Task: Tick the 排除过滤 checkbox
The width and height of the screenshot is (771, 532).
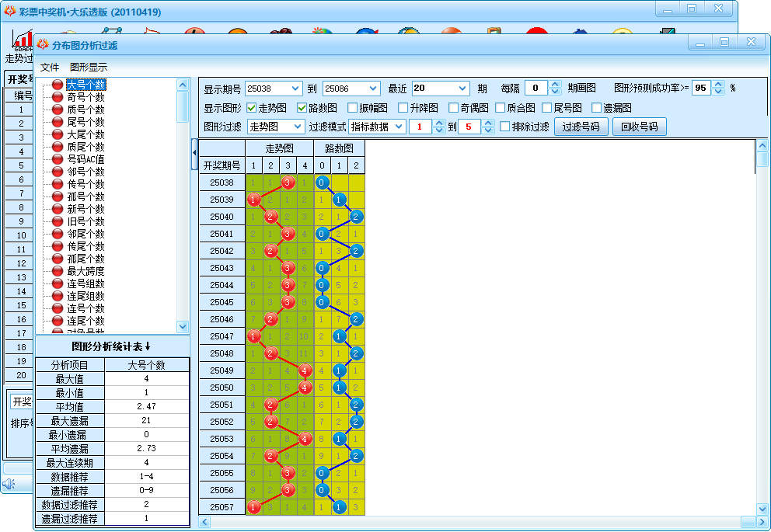Action: (x=505, y=127)
